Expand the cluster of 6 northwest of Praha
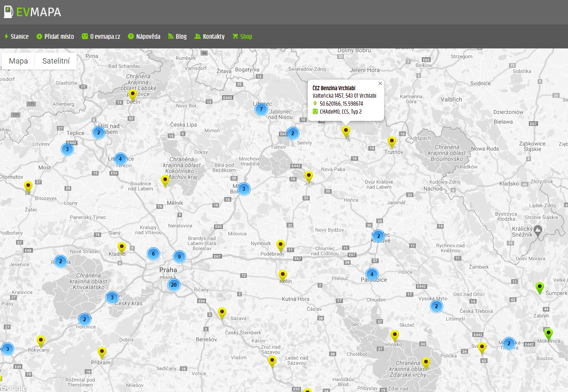568x392 pixels. (153, 253)
